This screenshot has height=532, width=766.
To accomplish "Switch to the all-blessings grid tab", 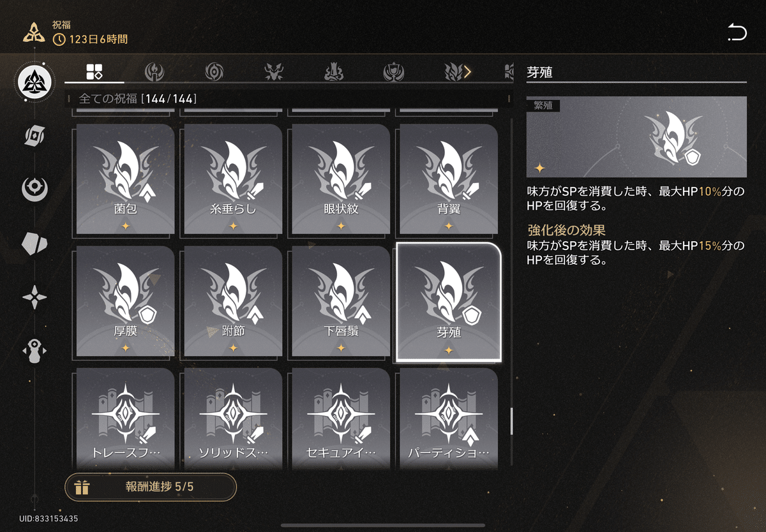I will pyautogui.click(x=94, y=72).
